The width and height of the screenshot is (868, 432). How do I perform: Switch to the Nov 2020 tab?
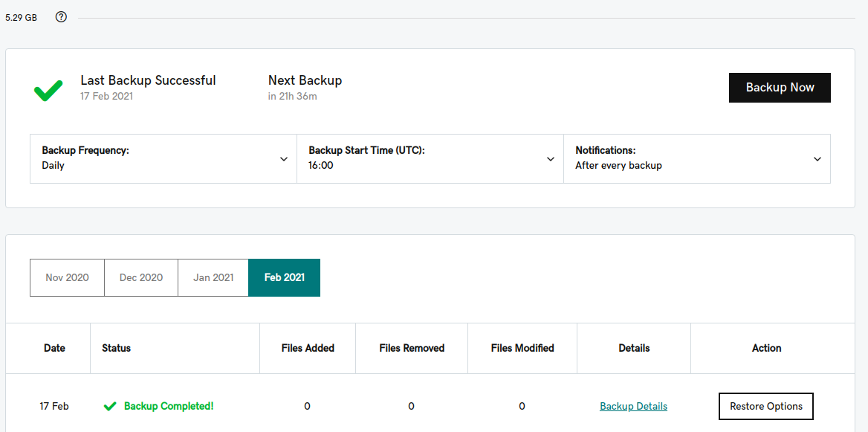(x=67, y=277)
